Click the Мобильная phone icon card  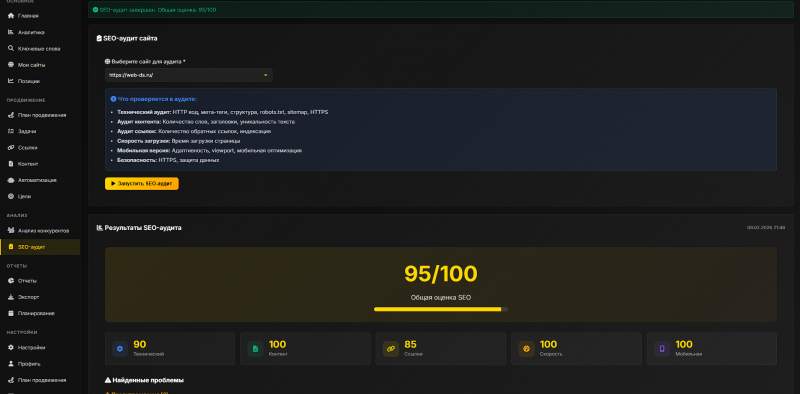tap(662, 349)
